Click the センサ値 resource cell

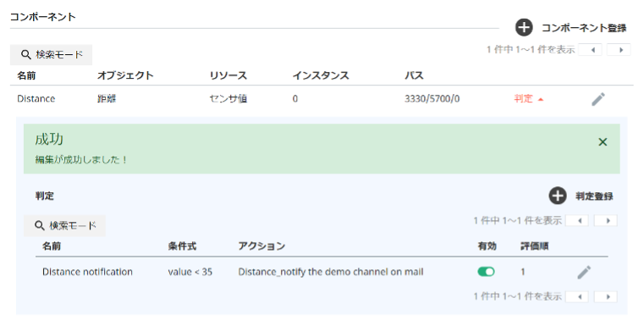tap(228, 99)
